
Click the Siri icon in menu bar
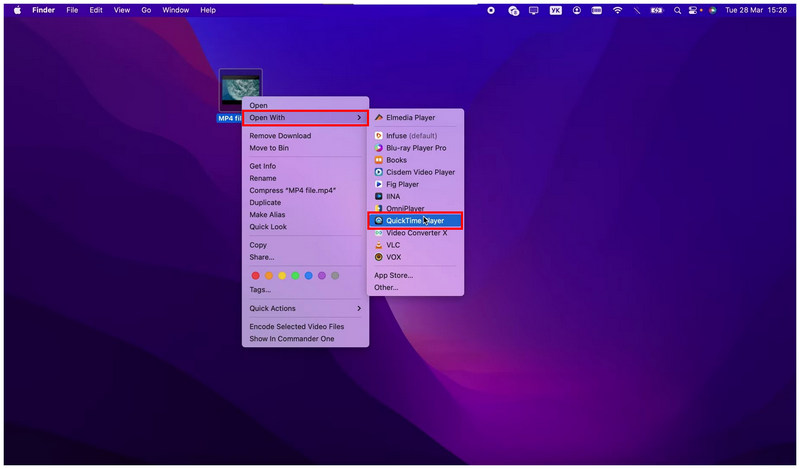(x=713, y=10)
